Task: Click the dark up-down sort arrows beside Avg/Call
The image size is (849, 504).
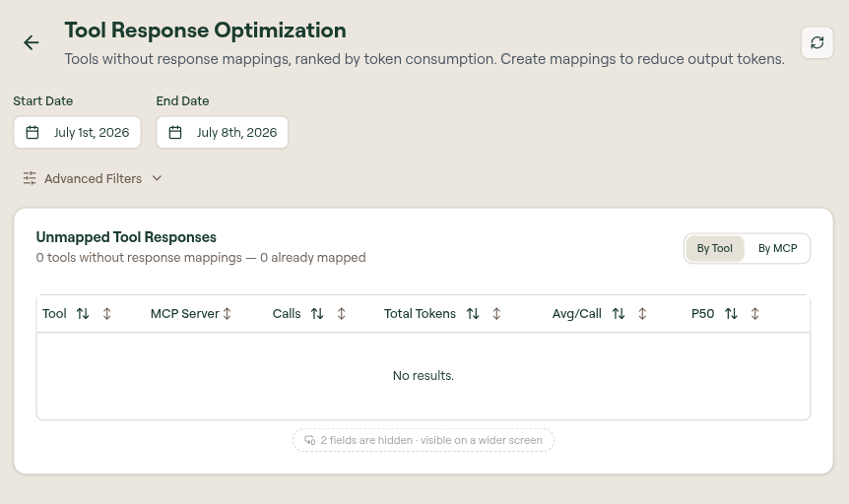Action: 619,313
